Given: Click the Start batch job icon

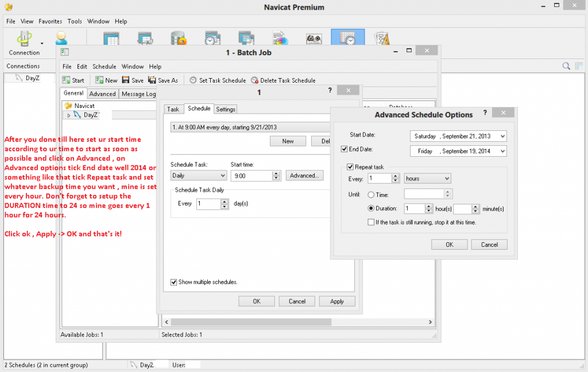Looking at the screenshot, I should click(66, 80).
